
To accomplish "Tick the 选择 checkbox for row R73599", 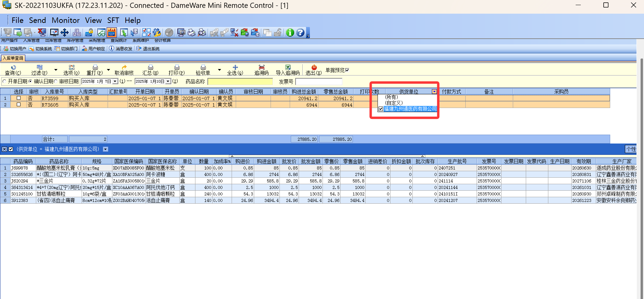I will 19,98.
